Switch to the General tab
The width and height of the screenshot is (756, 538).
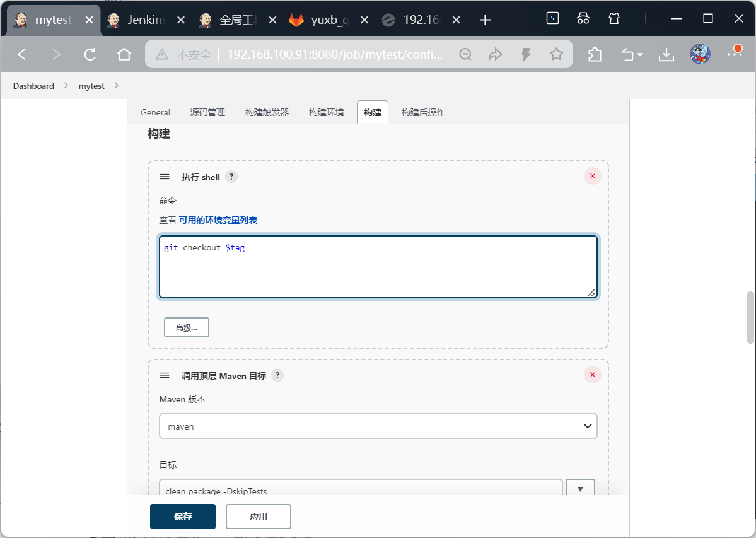click(155, 112)
